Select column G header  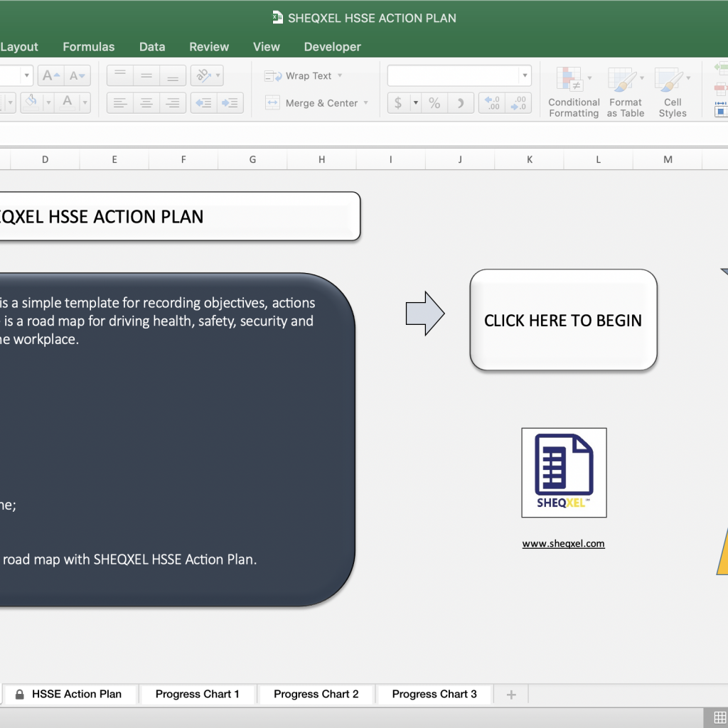[252, 160]
